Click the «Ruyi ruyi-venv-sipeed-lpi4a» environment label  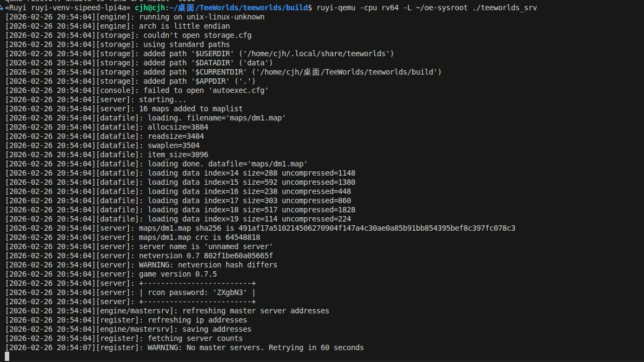point(68,8)
